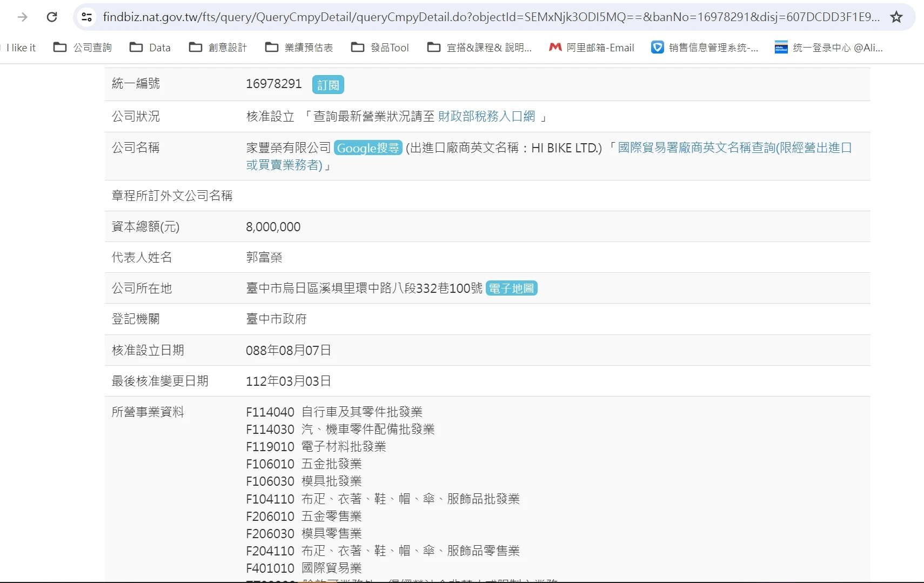
Task: Expand the 宜搭&課程& 說明 bookmark folder
Action: click(x=479, y=48)
